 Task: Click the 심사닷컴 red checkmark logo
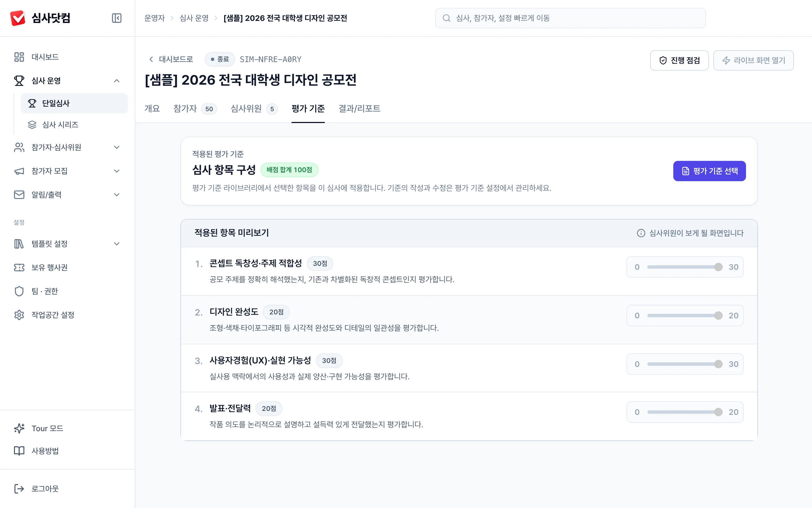click(18, 18)
